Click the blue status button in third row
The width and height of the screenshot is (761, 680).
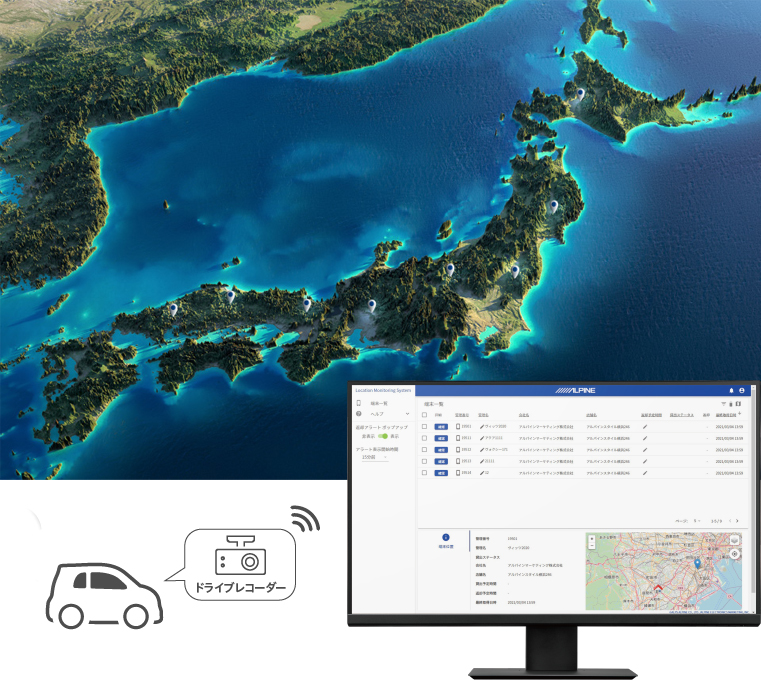point(441,450)
